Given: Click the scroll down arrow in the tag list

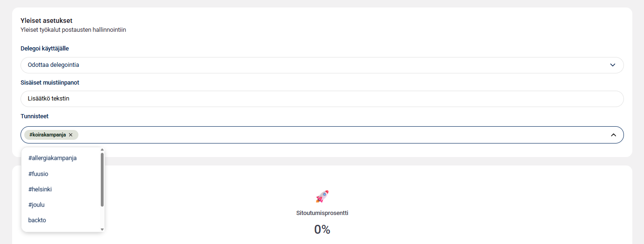Looking at the screenshot, I should tap(102, 230).
